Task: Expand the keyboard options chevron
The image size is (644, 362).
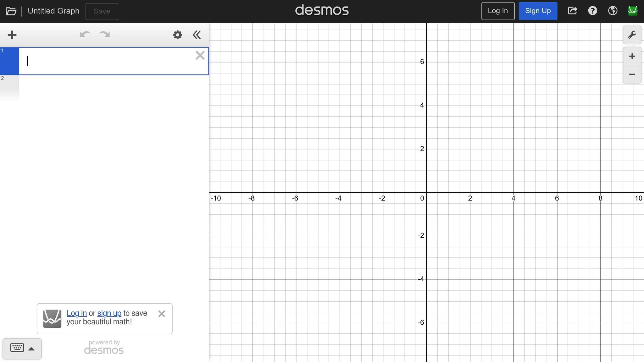Action: (32, 348)
